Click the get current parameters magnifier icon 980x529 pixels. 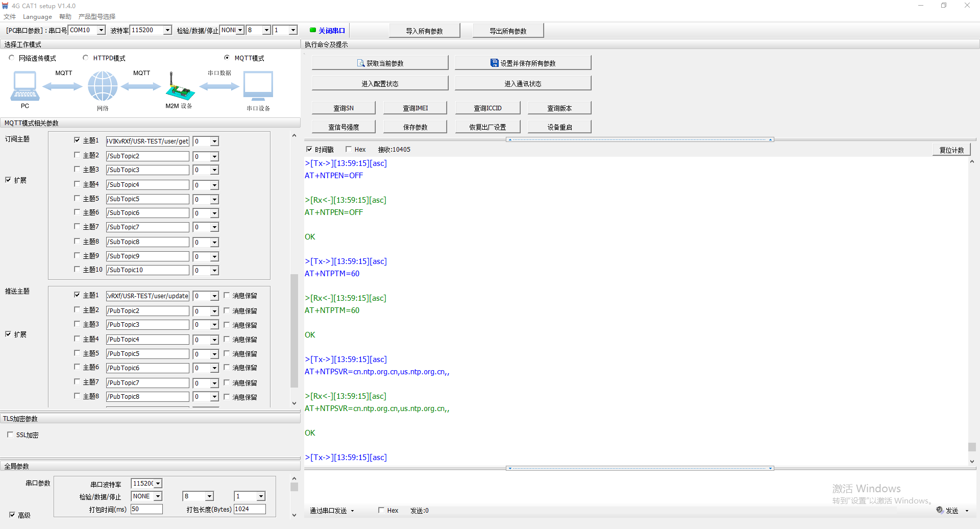coord(361,63)
